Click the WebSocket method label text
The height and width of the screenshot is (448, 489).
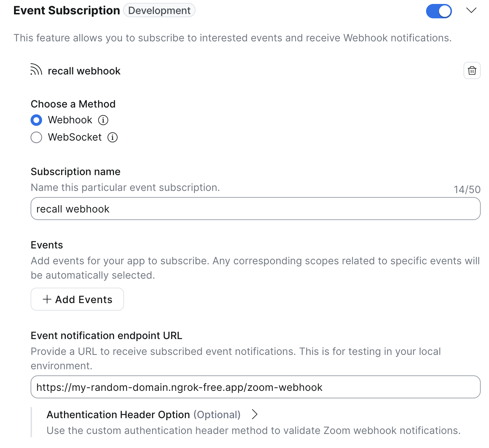(75, 137)
